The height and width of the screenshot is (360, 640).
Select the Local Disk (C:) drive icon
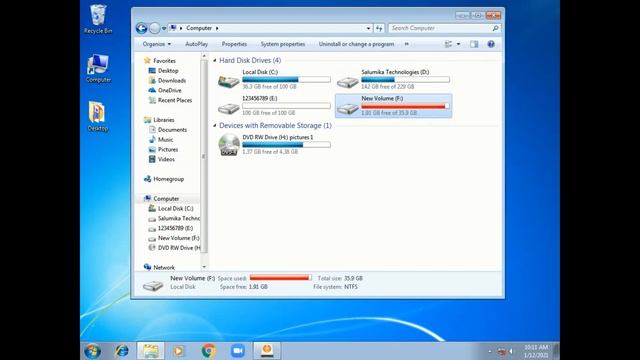[229, 81]
